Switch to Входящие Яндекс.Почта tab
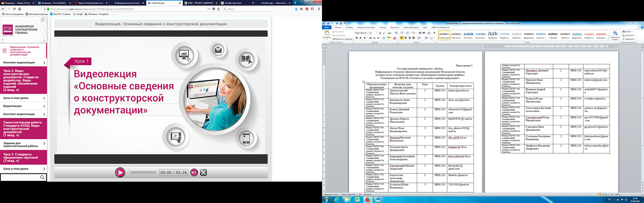This screenshot has height=203, width=644. click(17, 3)
